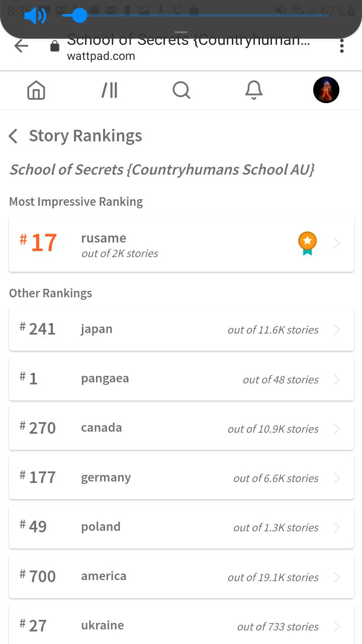Expand canada ranking chevron

click(337, 429)
